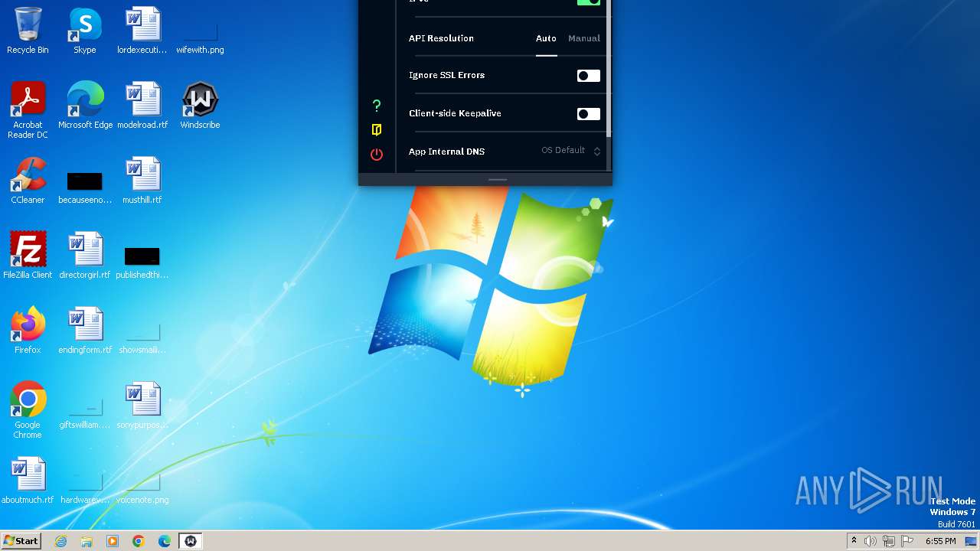Select Auto for API Resolution
980x551 pixels.
[546, 38]
